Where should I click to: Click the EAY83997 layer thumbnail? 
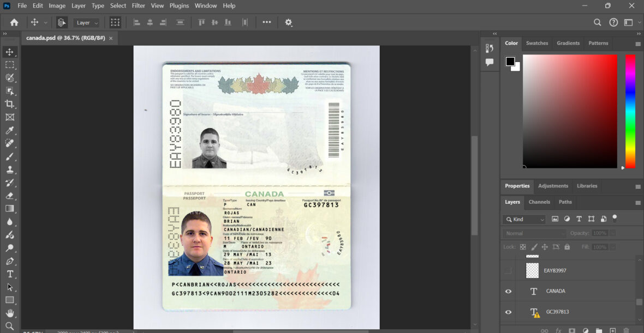(x=532, y=271)
